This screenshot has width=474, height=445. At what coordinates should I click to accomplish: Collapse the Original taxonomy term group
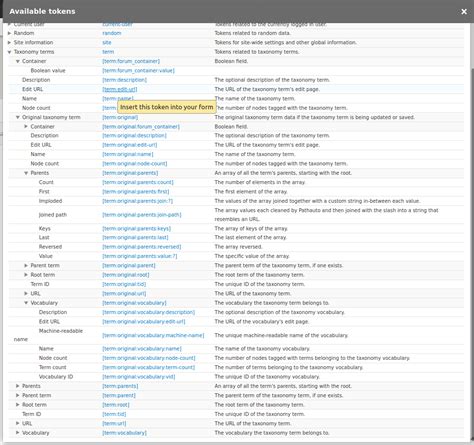[x=18, y=117]
